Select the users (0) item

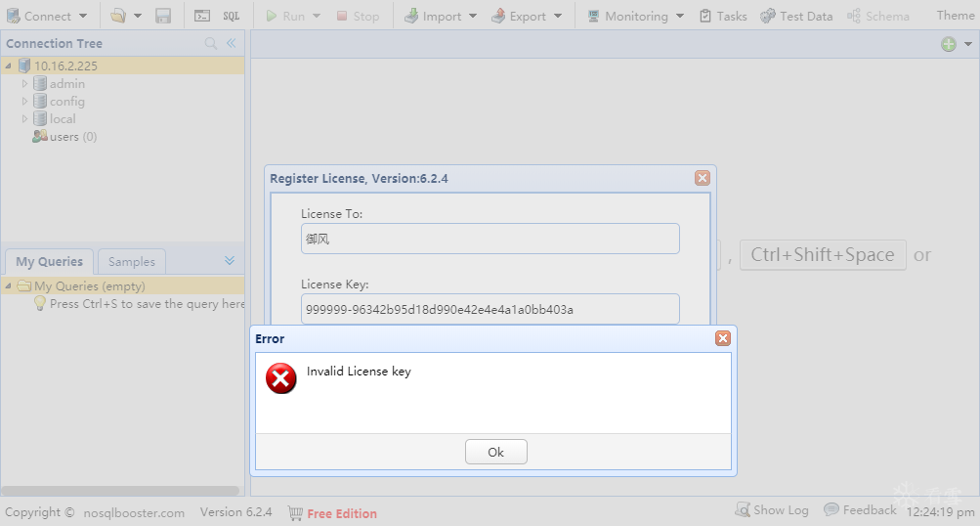click(73, 136)
